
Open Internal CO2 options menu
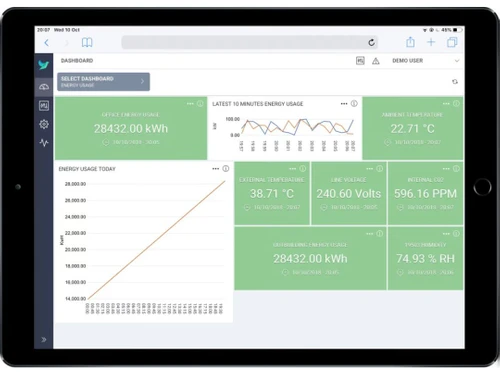pos(446,169)
